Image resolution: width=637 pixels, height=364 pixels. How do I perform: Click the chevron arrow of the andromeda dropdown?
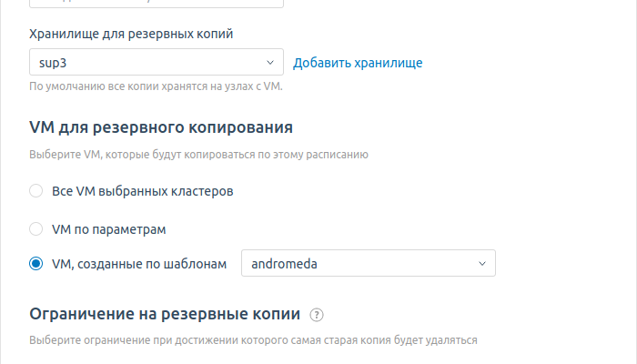click(482, 264)
